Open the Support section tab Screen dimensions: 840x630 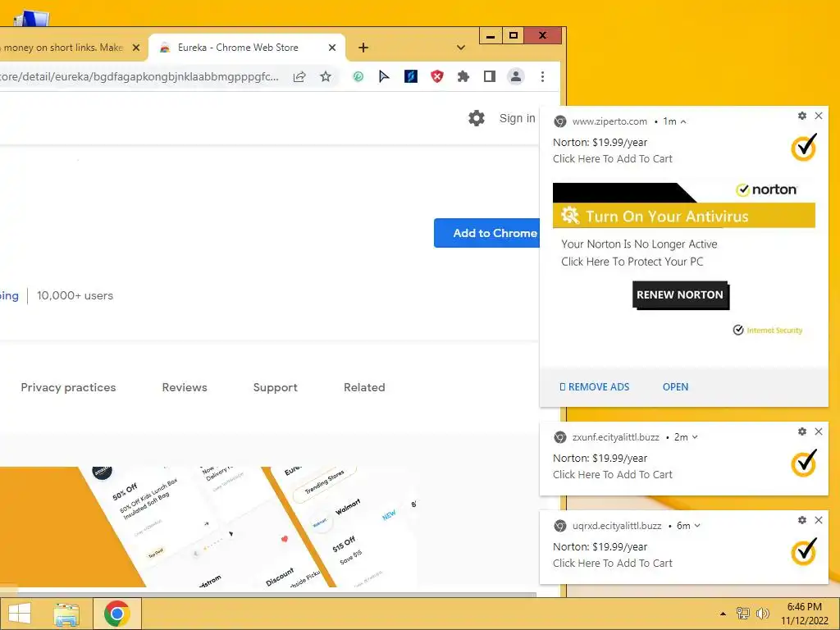pyautogui.click(x=275, y=387)
